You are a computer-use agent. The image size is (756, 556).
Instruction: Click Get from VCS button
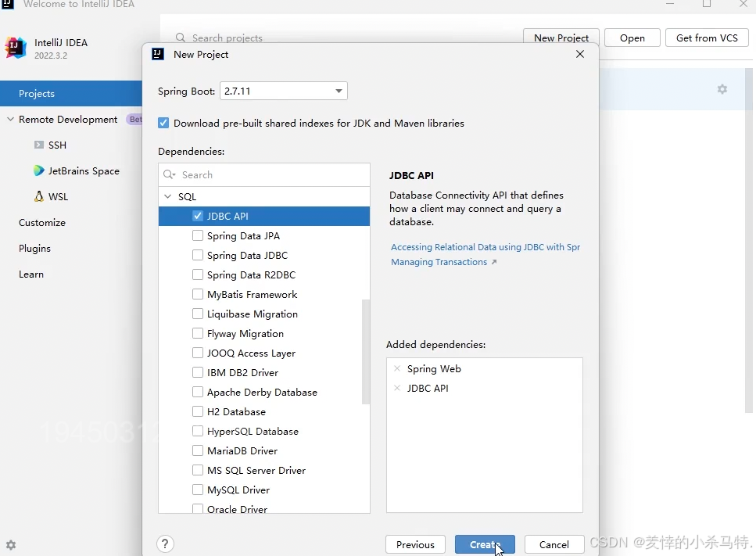click(707, 38)
